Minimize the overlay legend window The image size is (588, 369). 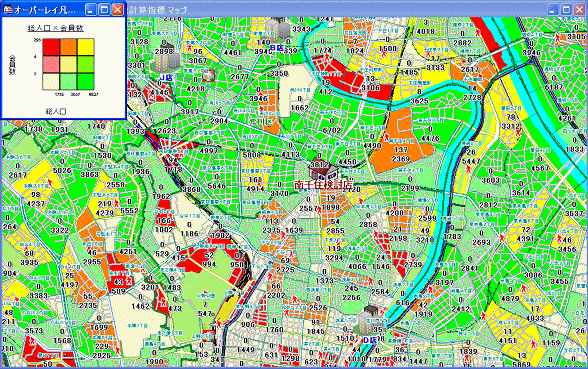tap(90, 10)
